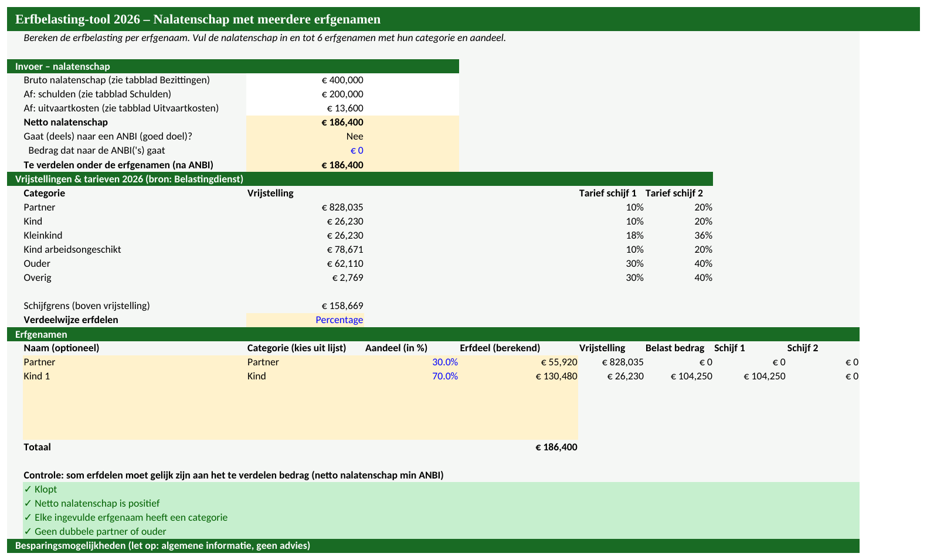Image resolution: width=927 pixels, height=560 pixels.
Task: Click the 'Verdeelwijze erfdelen' label
Action: click(71, 320)
